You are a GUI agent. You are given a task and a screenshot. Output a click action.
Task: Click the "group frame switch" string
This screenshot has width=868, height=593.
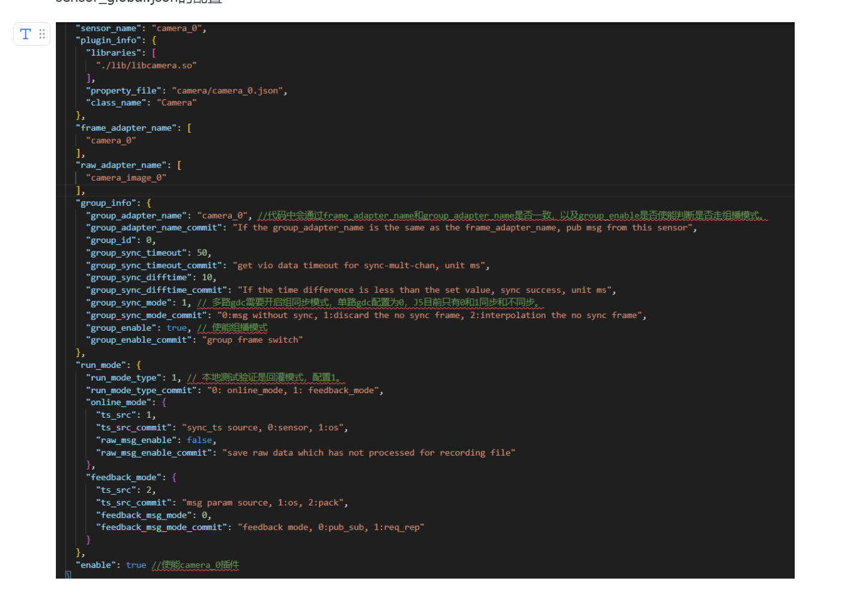252,340
